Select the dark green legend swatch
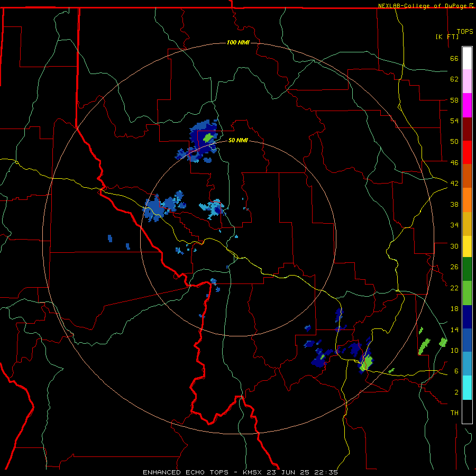The width and height of the screenshot is (476, 476). [467, 269]
